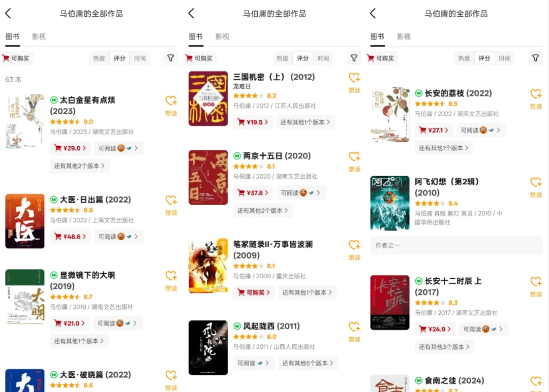Click the heart icon beside 风起陇西

click(x=354, y=332)
